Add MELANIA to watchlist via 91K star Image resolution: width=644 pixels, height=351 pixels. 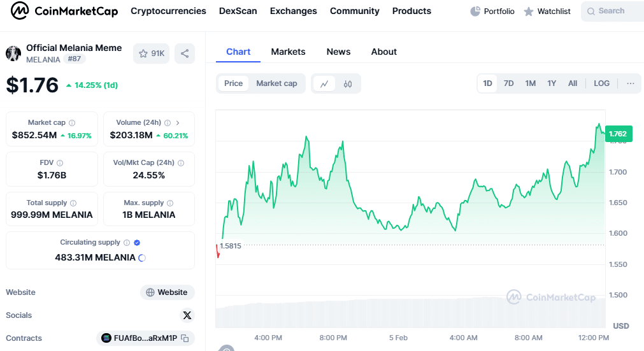[151, 54]
